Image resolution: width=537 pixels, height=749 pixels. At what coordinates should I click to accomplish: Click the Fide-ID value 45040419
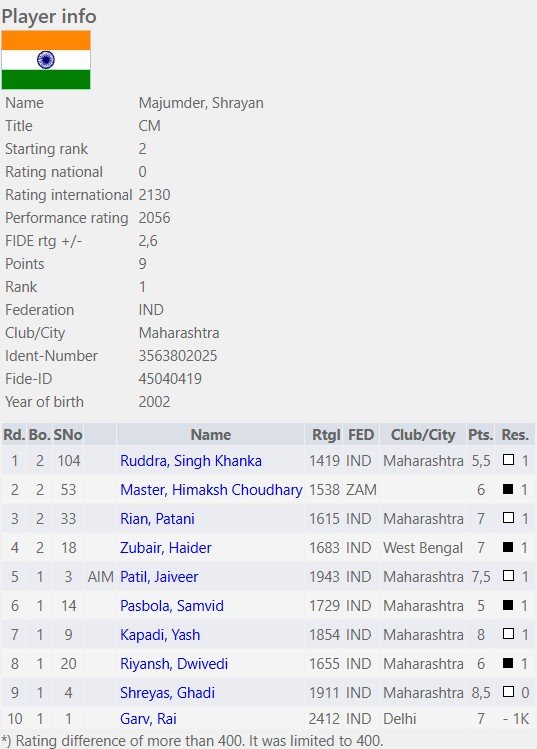(170, 379)
